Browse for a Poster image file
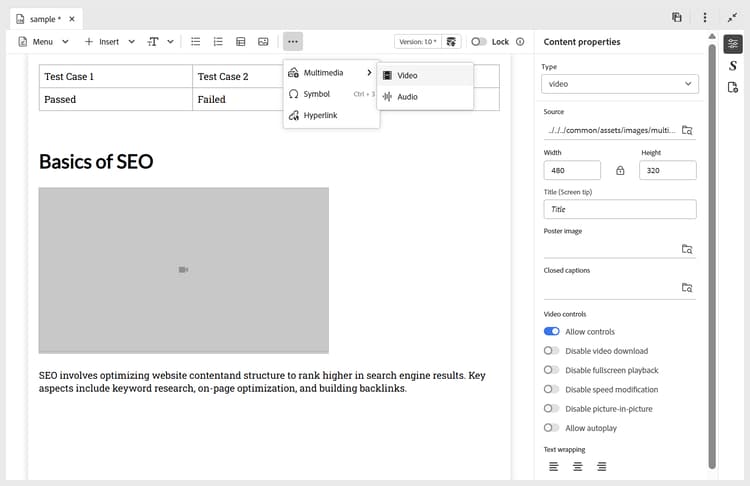This screenshot has height=486, width=750. pos(687,249)
